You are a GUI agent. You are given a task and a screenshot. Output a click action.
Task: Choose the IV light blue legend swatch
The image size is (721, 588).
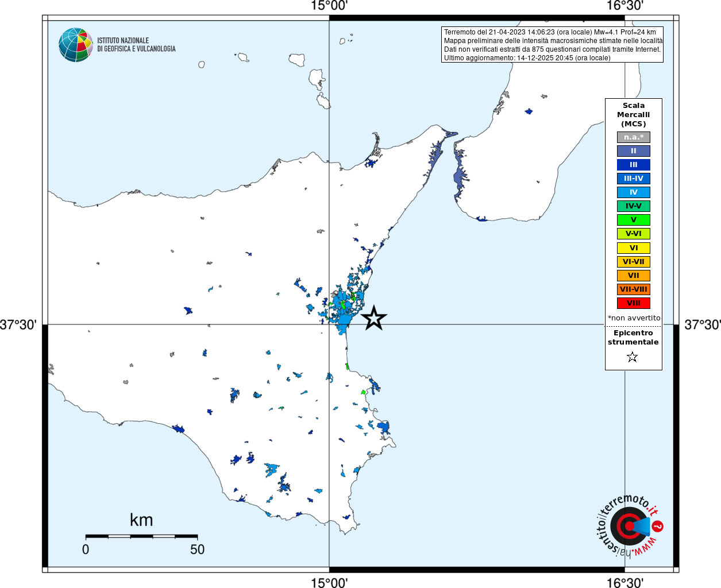633,192
